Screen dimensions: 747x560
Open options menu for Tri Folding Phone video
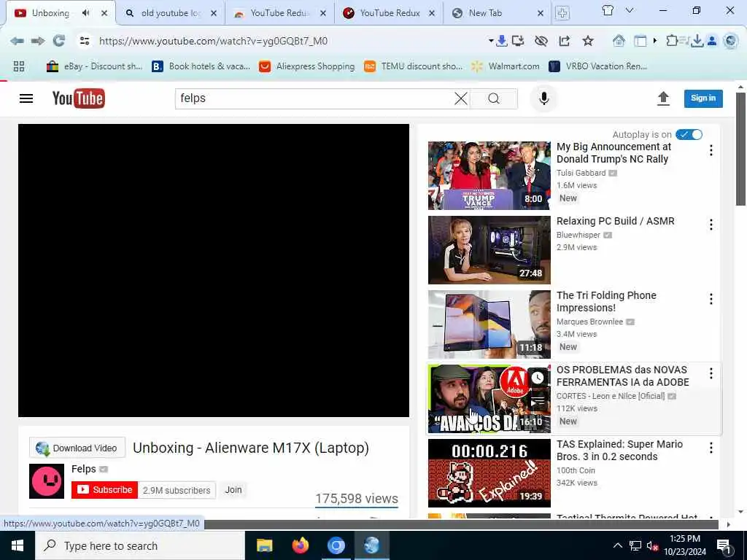[711, 298]
